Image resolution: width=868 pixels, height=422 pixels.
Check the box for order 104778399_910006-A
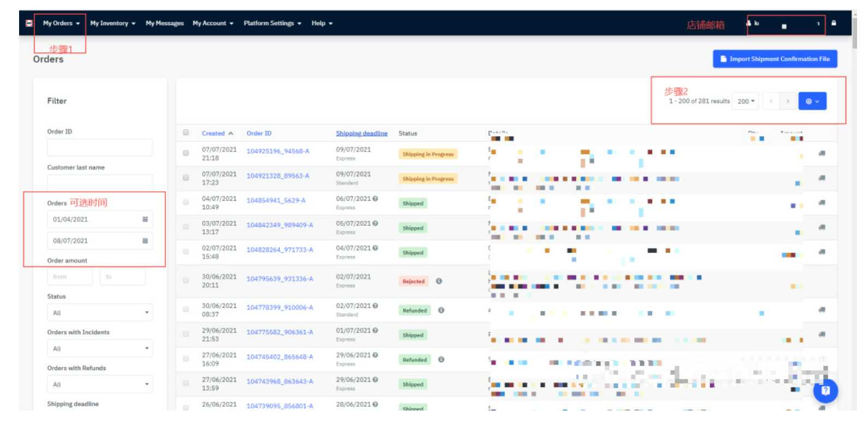[x=186, y=309]
